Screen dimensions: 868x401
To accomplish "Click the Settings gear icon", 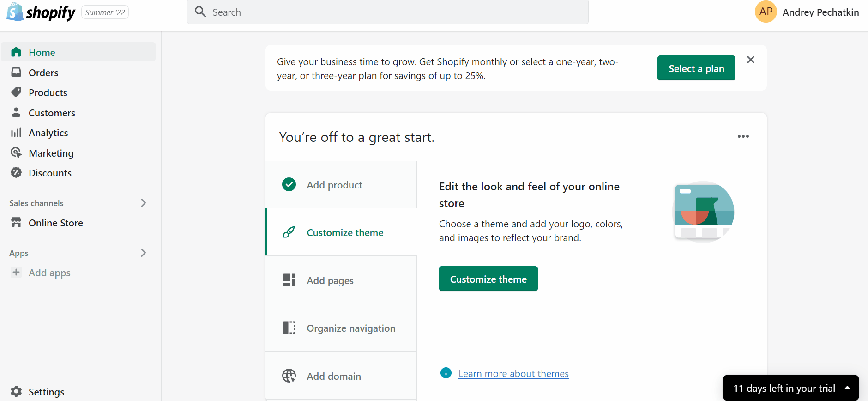I will [16, 391].
